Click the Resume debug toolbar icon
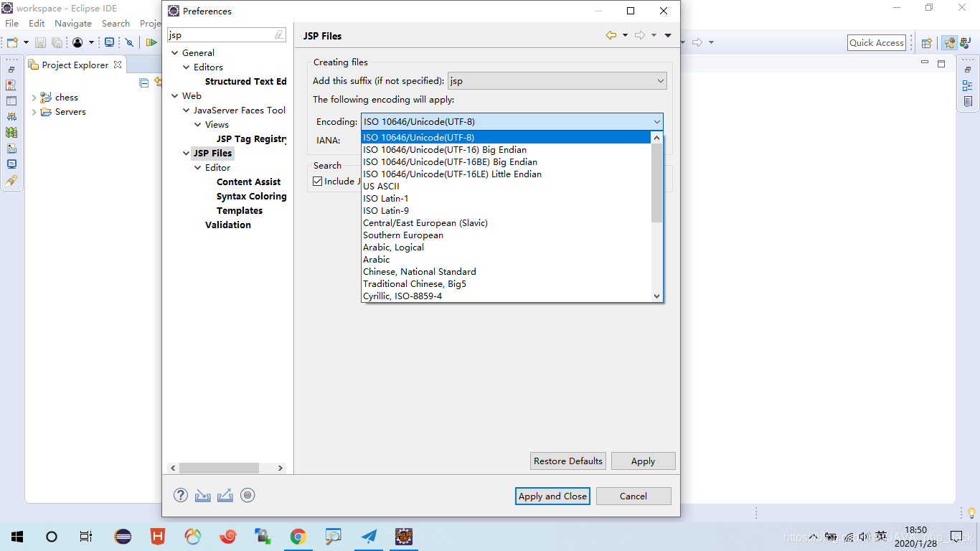 pos(151,42)
